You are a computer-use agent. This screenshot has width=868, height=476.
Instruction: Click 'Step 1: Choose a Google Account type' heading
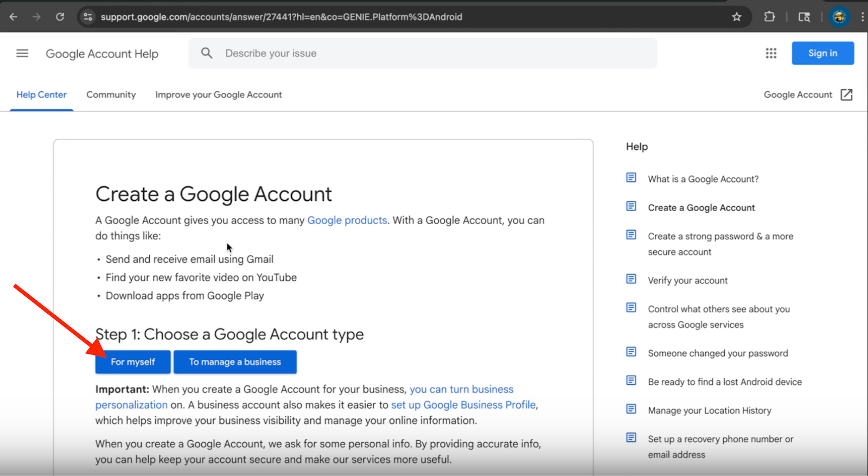229,334
